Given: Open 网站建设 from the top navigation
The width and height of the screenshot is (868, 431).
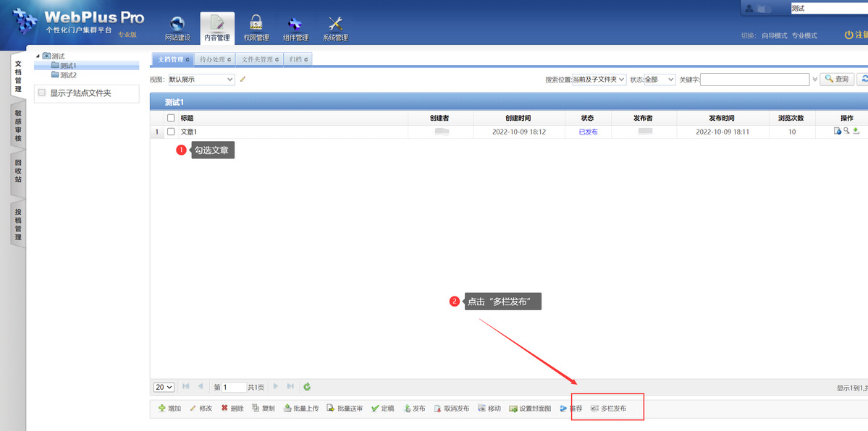Looking at the screenshot, I should 177,29.
